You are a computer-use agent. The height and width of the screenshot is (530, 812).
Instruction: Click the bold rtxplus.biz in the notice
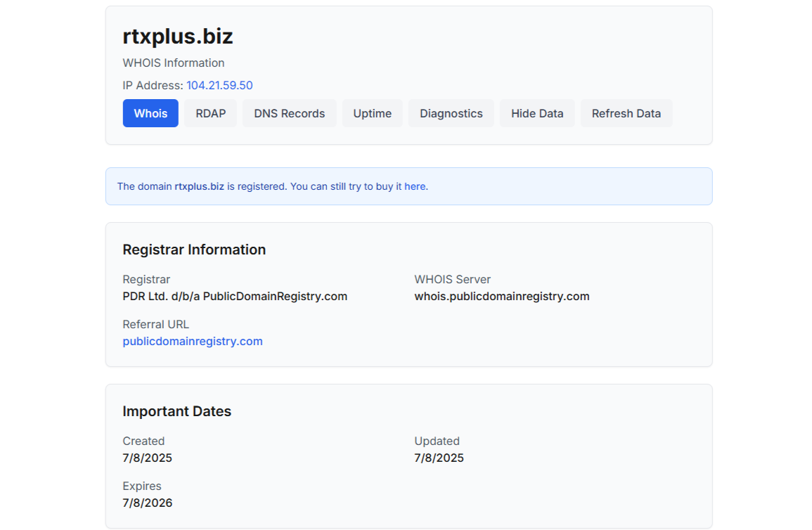coord(200,186)
